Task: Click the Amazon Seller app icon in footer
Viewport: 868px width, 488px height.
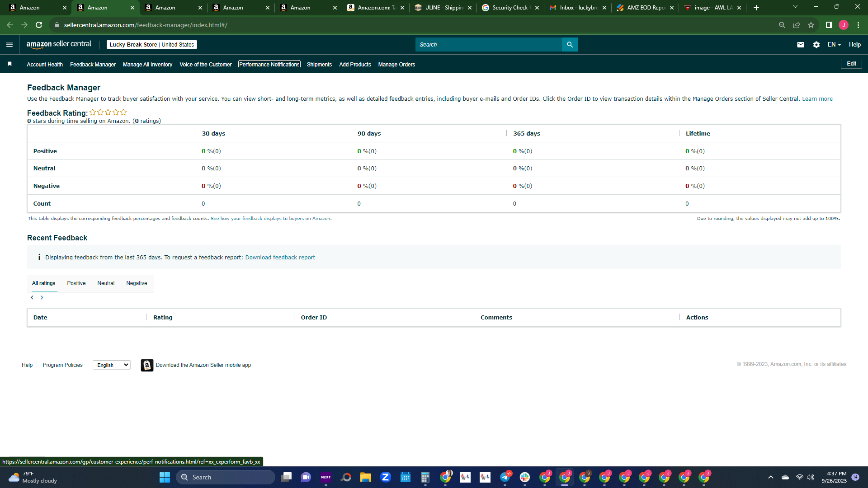Action: point(147,365)
